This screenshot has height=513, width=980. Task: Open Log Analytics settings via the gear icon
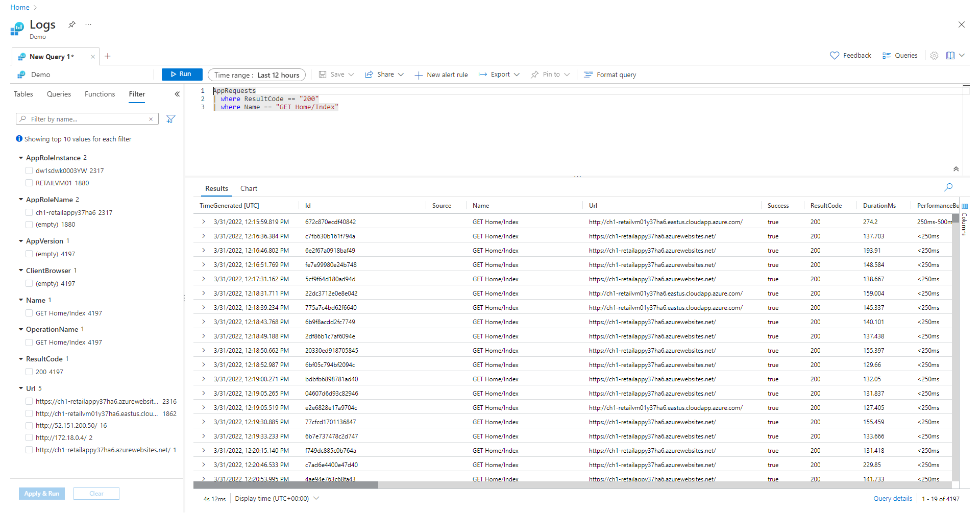point(934,55)
